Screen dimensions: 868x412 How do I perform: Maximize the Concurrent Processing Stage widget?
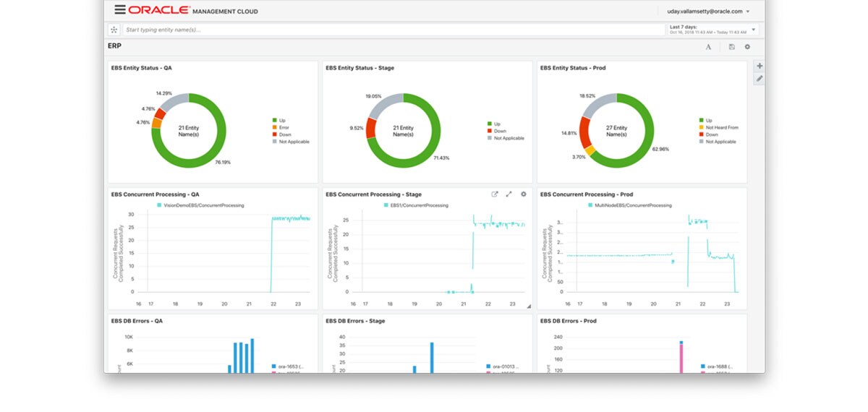pos(509,194)
